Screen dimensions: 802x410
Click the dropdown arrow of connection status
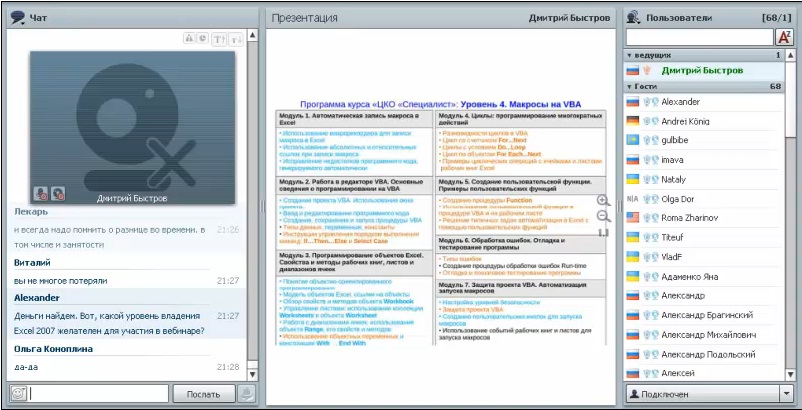click(x=786, y=394)
